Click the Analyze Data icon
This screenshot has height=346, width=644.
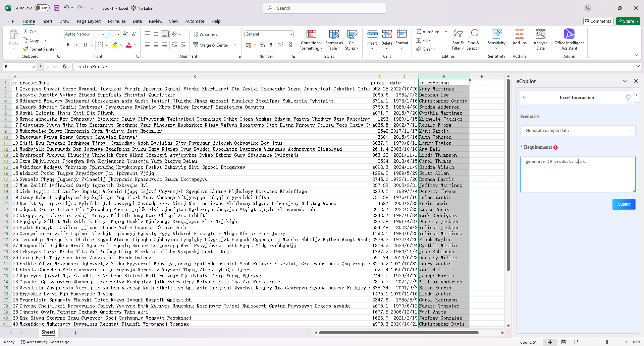(540, 40)
